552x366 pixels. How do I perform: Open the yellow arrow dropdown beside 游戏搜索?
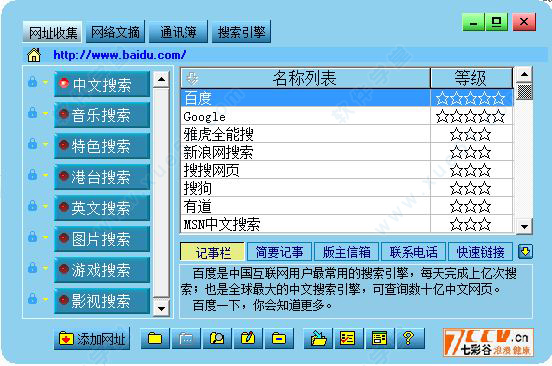(45, 268)
